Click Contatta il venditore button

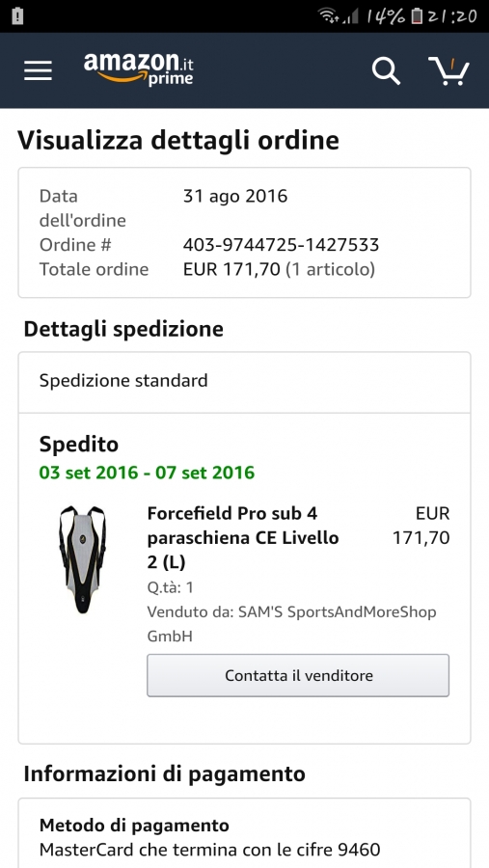[298, 675]
